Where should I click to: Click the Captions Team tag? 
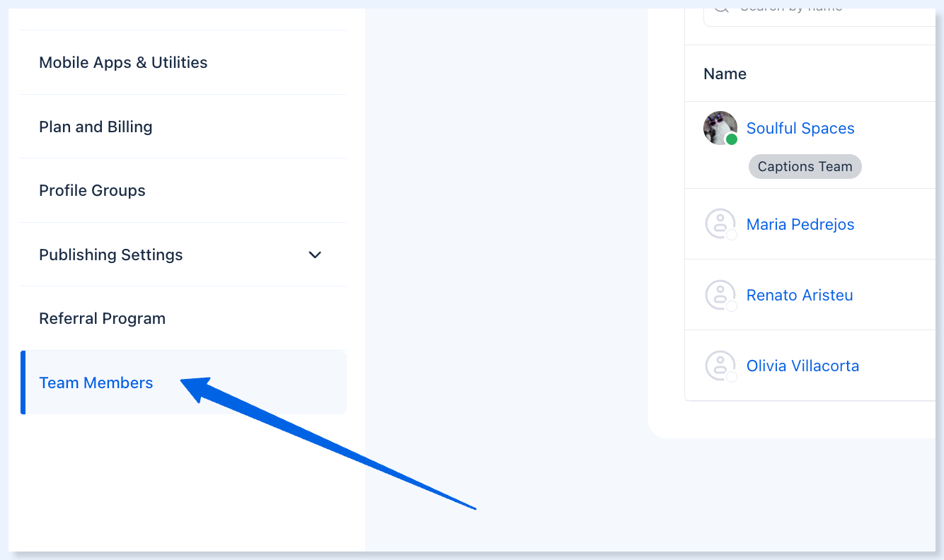pyautogui.click(x=805, y=167)
